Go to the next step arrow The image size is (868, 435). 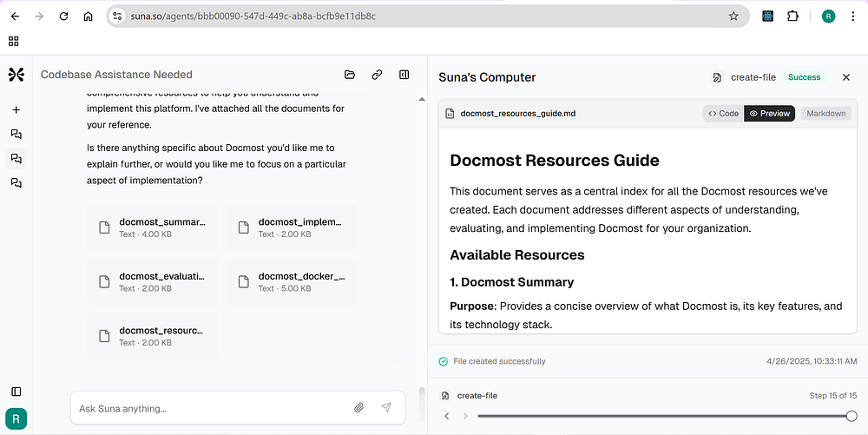[x=465, y=416]
